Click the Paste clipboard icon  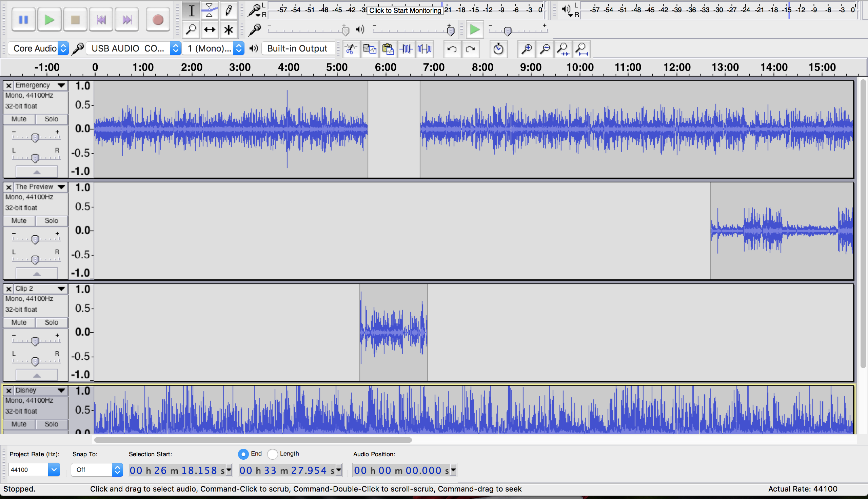coord(388,49)
